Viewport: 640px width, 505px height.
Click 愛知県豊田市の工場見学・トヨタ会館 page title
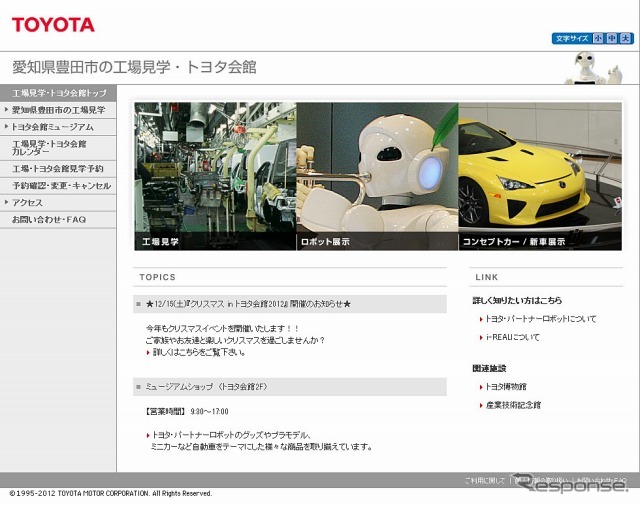(x=134, y=67)
